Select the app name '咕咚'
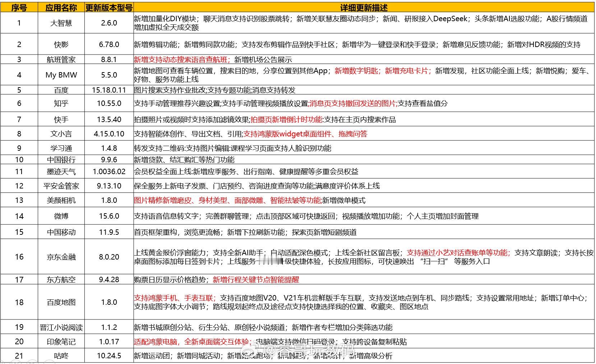The height and width of the screenshot is (364, 596). click(x=61, y=356)
